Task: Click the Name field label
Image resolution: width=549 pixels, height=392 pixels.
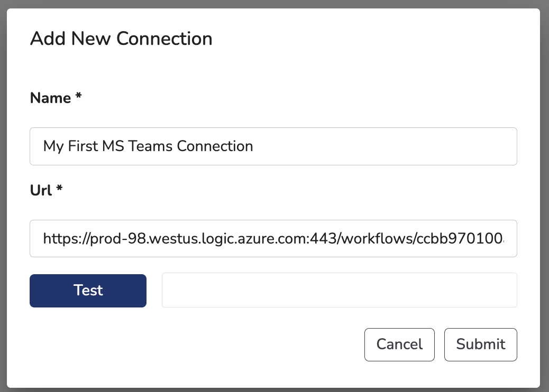Action: [x=50, y=98]
